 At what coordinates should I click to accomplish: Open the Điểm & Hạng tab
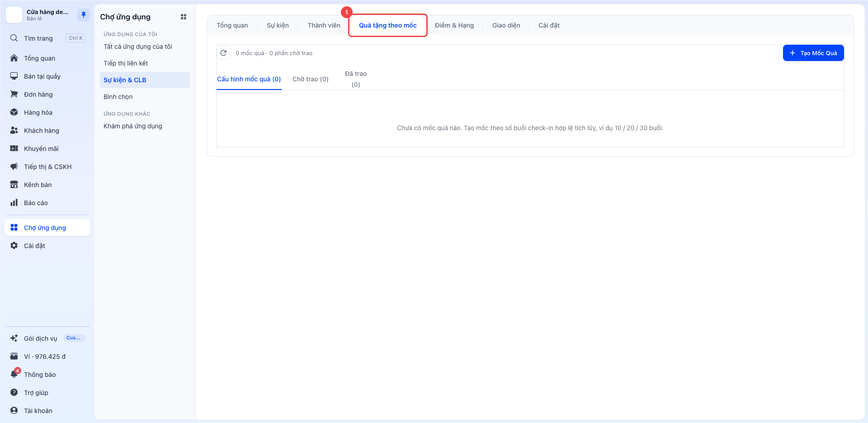[454, 25]
